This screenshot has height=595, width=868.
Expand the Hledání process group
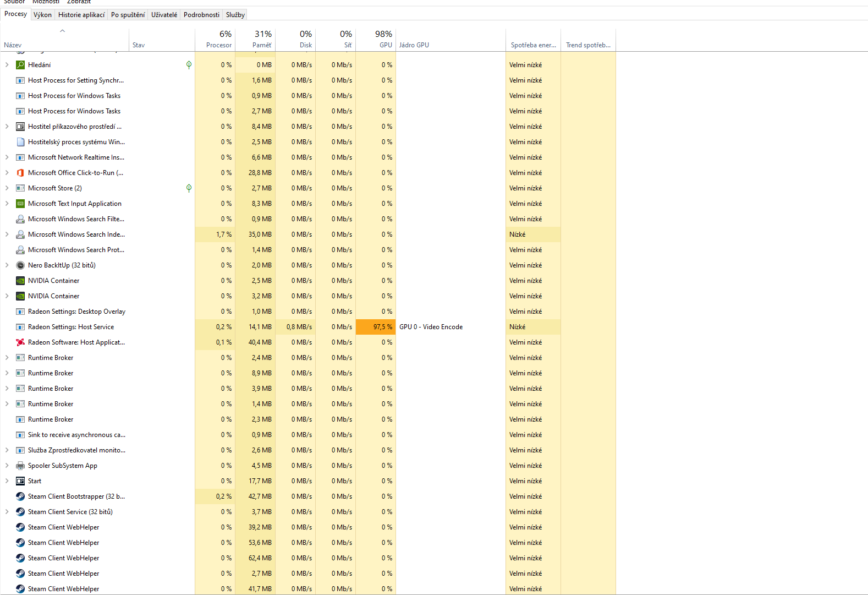point(7,65)
